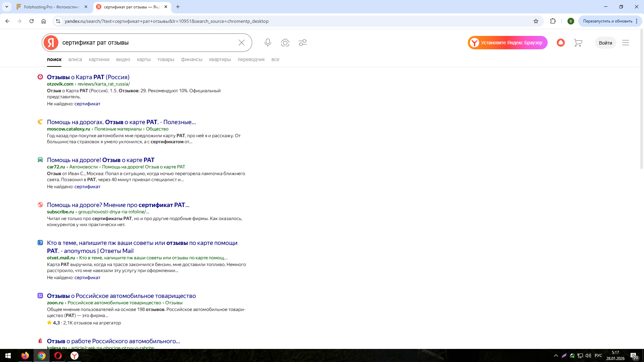Open 'Помощь на дорогах. Отзыв о карте РАТ' result
This screenshot has width=644, height=362.
[121, 122]
